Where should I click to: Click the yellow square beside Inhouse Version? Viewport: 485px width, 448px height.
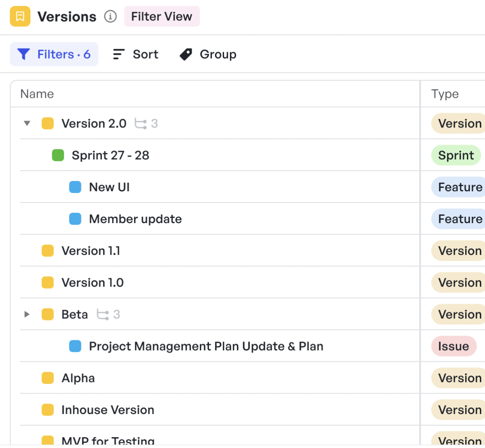[48, 410]
